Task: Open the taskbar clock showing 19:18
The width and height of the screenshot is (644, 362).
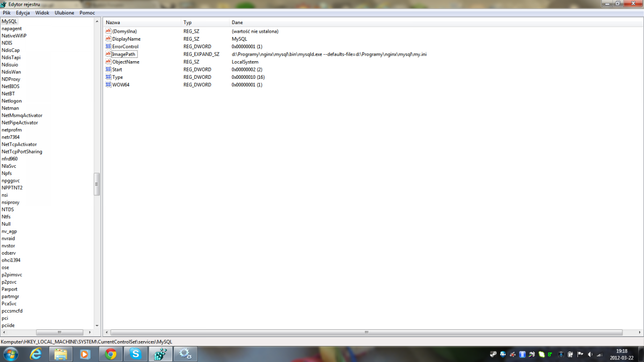Action: click(622, 354)
